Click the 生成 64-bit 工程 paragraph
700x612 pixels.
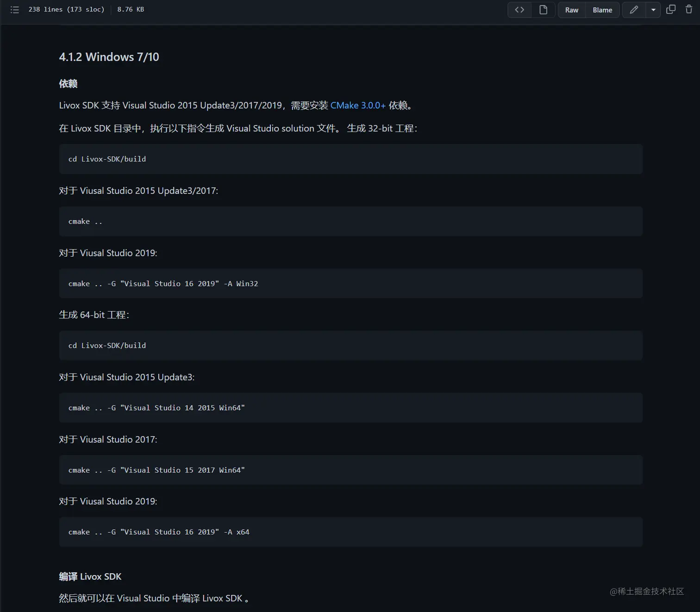click(x=94, y=315)
